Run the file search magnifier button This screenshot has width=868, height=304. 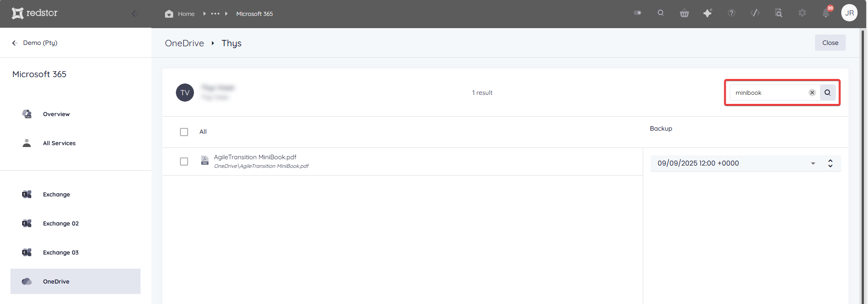click(828, 93)
